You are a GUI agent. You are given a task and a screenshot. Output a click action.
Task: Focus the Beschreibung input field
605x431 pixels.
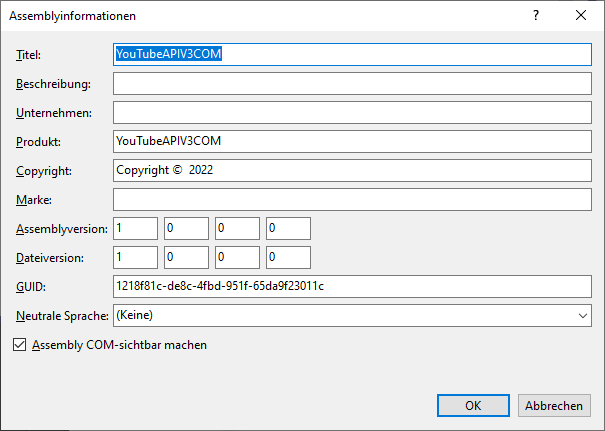[x=352, y=83]
